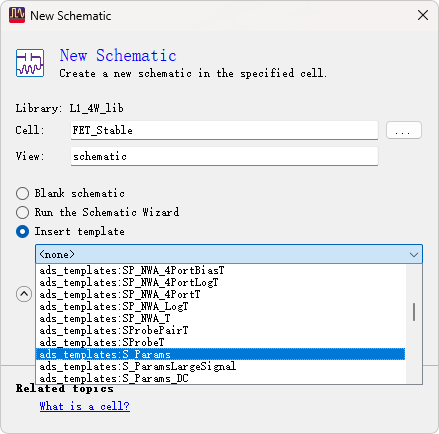Image resolution: width=439 pixels, height=434 pixels.
Task: Click the ADS app icon in title bar
Action: 17,15
